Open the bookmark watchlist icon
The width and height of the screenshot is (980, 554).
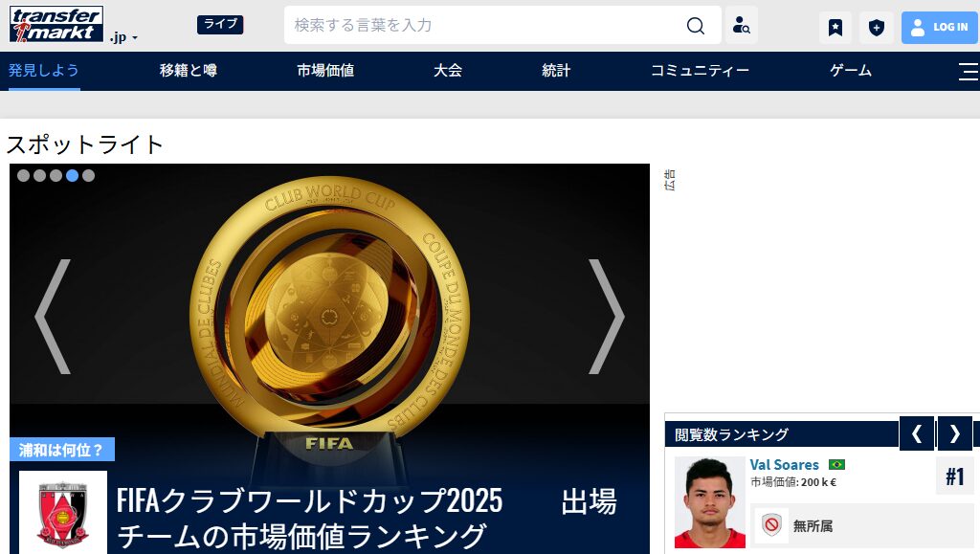pos(835,28)
